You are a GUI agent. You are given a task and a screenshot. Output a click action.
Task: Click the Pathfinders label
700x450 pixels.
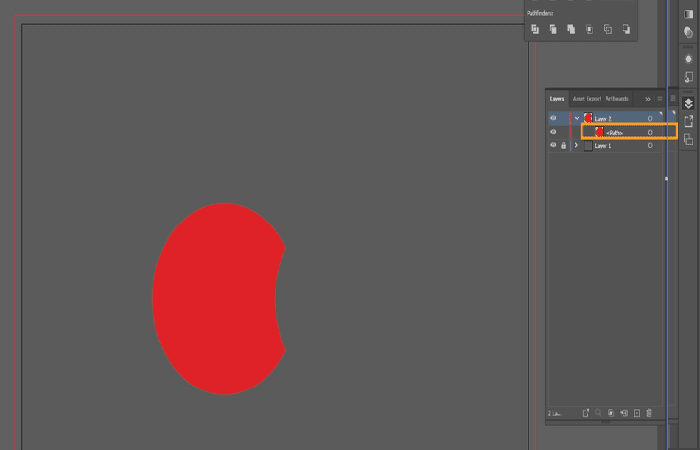[x=540, y=13]
